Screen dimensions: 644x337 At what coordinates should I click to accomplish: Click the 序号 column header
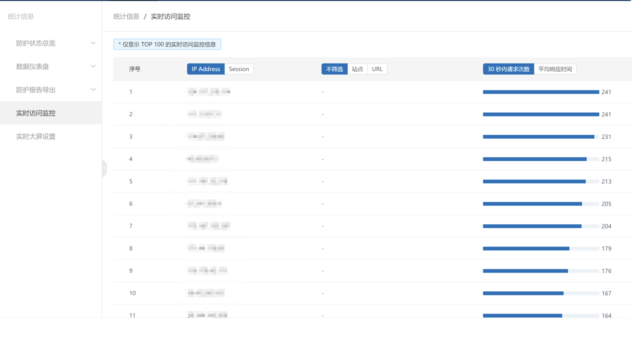click(x=134, y=69)
